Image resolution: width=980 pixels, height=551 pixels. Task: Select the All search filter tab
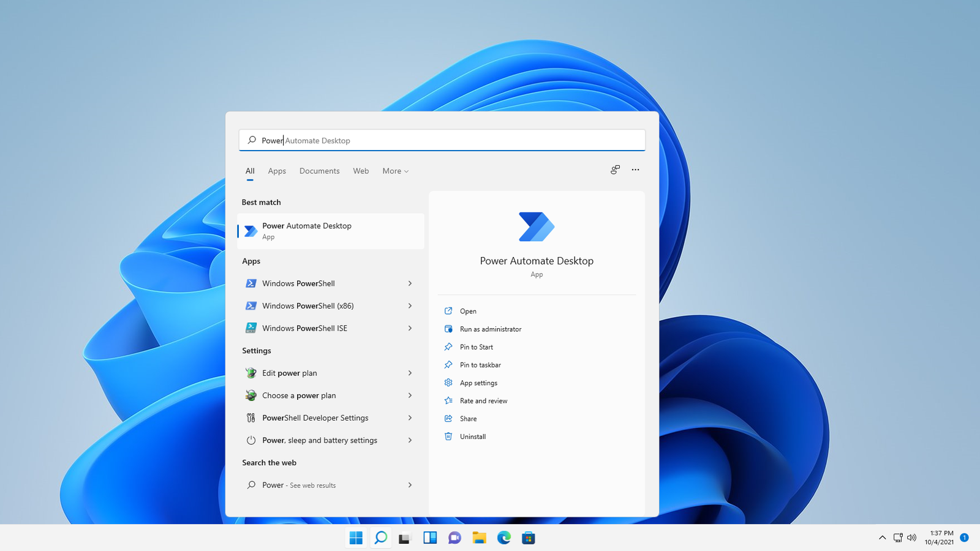click(250, 171)
